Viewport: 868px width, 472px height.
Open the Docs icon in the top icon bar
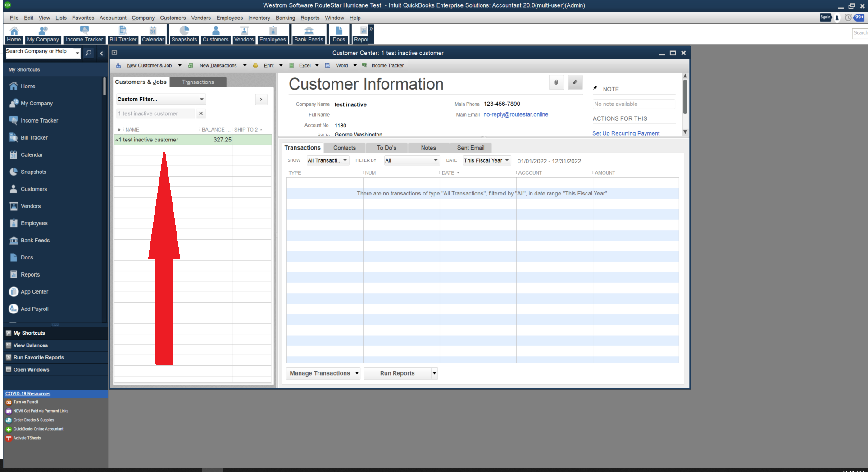coord(339,35)
